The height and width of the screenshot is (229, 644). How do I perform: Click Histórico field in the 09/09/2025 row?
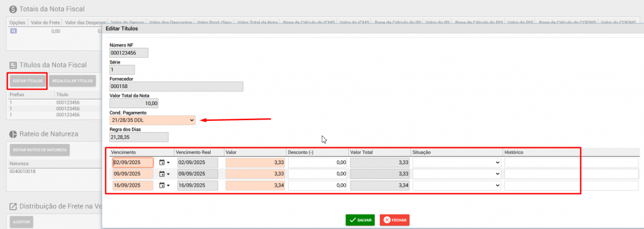[x=571, y=174]
